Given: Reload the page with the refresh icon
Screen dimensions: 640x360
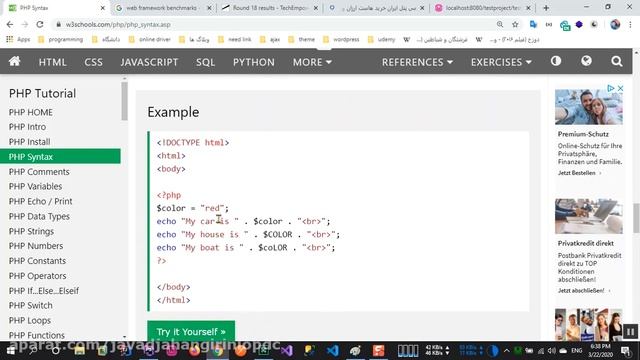Looking at the screenshot, I should coord(40,24).
